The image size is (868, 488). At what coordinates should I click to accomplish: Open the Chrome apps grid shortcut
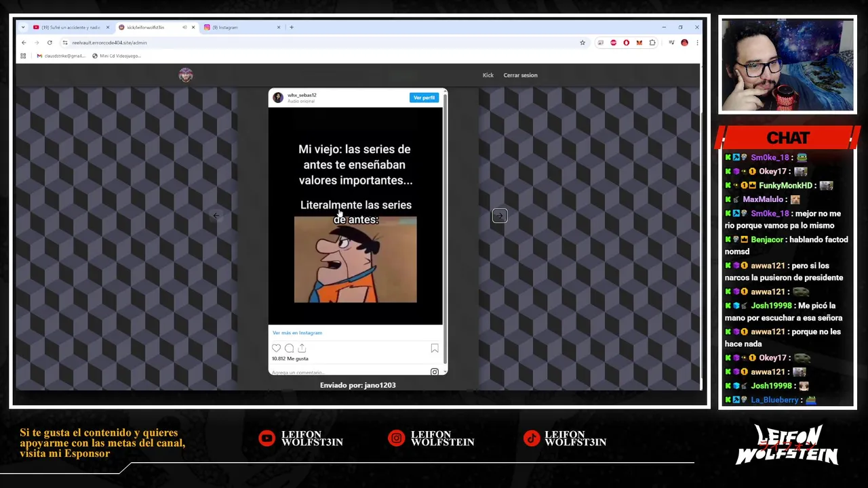pos(23,56)
